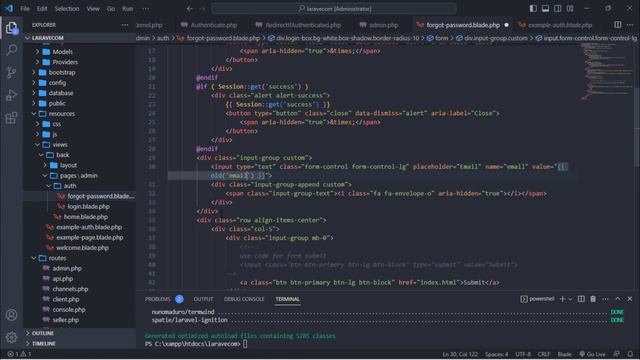Collapse the resources folder
The width and height of the screenshot is (640, 360).
click(x=79, y=113)
